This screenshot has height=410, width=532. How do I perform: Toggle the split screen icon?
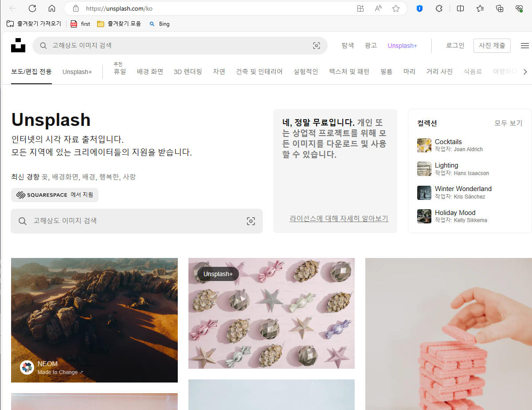click(461, 8)
